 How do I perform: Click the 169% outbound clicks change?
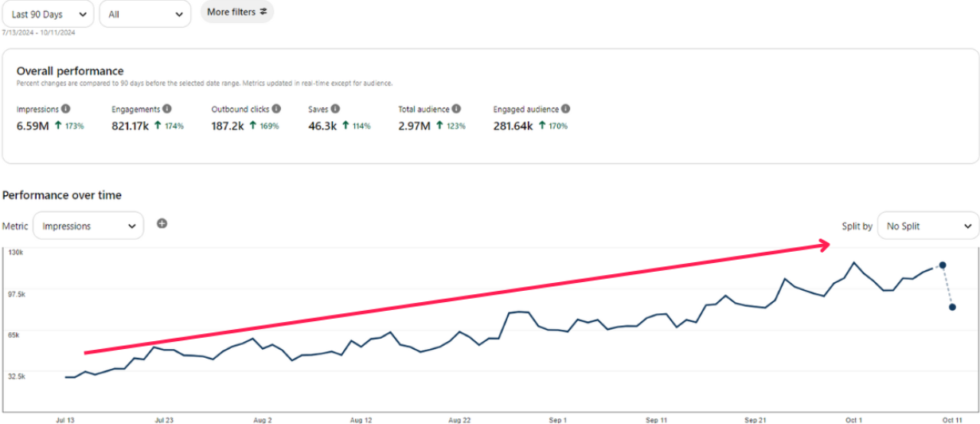264,126
